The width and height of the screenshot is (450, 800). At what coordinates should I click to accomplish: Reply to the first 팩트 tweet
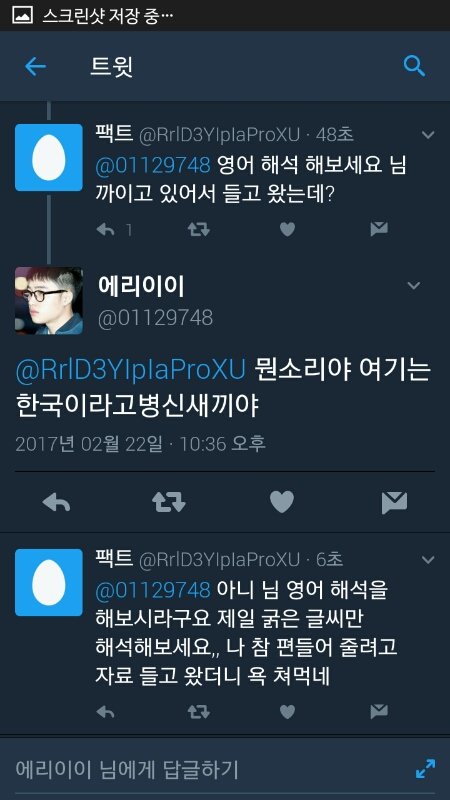106,230
